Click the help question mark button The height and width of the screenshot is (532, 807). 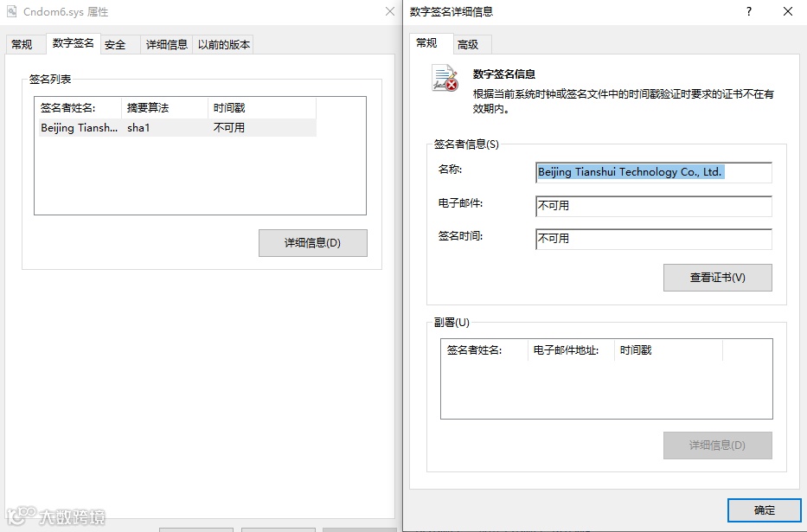749,11
